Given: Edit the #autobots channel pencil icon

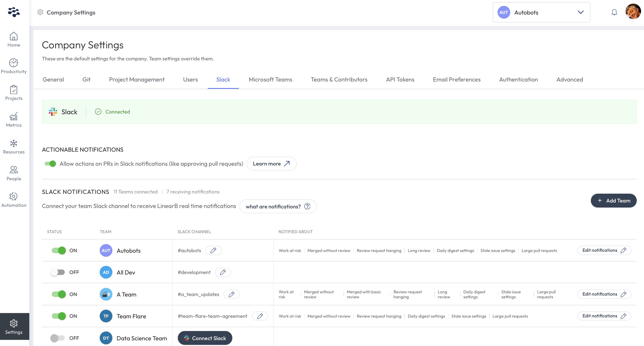Looking at the screenshot, I should [213, 250].
